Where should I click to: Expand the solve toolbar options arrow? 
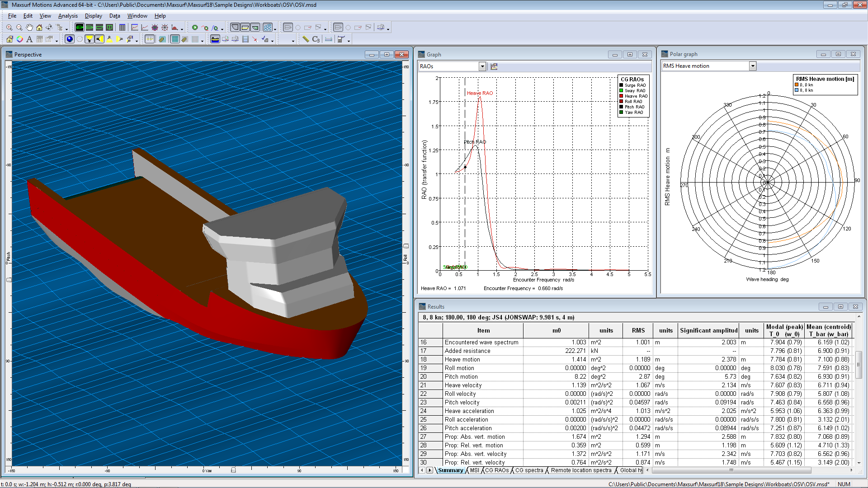222,29
